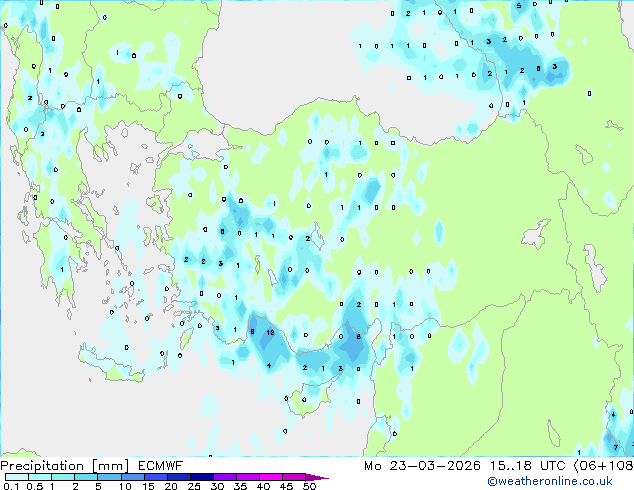Viewport: 634px width, 490px height.
Task: Click the 20–25 mm dark blue swatch
Action: click(178, 477)
